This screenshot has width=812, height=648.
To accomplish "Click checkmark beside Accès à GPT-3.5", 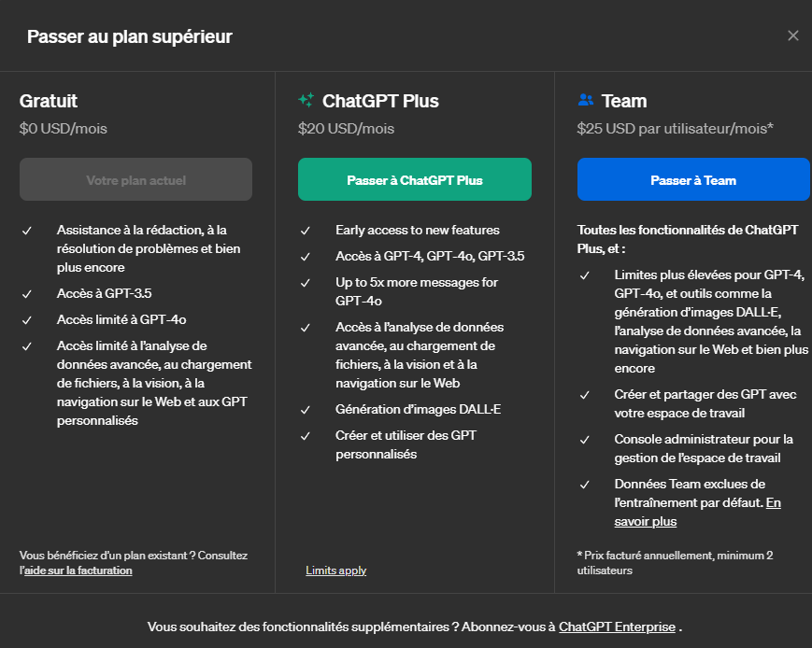I will [x=27, y=294].
